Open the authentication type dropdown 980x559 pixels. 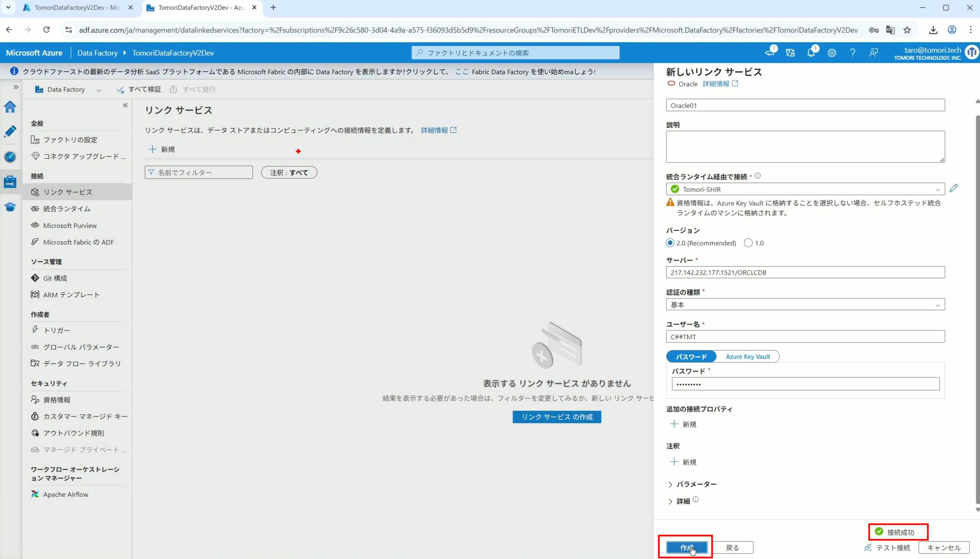pyautogui.click(x=805, y=305)
